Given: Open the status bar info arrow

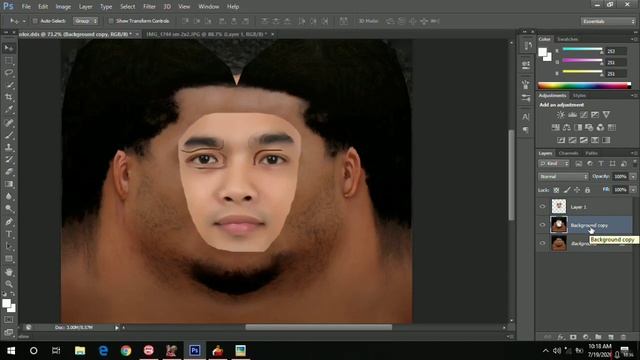Looking at the screenshot, I should tap(117, 327).
